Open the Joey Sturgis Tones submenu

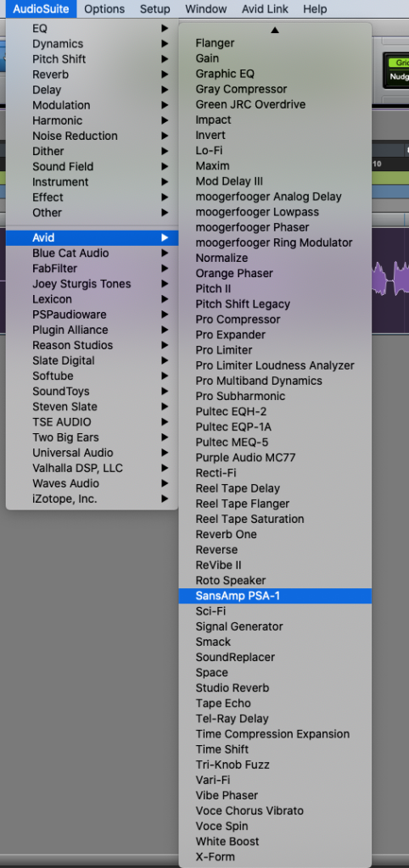92,284
